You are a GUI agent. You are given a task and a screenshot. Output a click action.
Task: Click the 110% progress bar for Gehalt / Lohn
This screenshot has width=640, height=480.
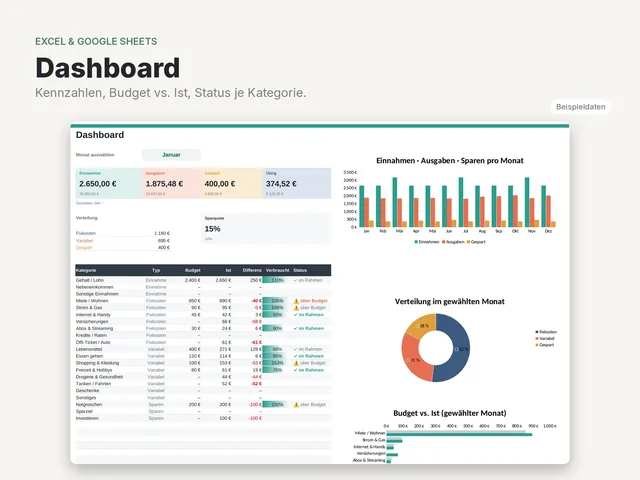click(276, 280)
